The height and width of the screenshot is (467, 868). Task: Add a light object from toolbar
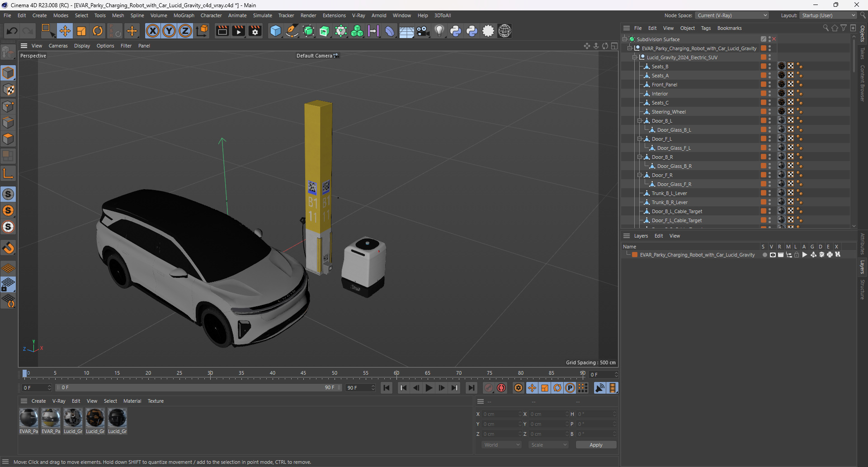click(x=439, y=31)
